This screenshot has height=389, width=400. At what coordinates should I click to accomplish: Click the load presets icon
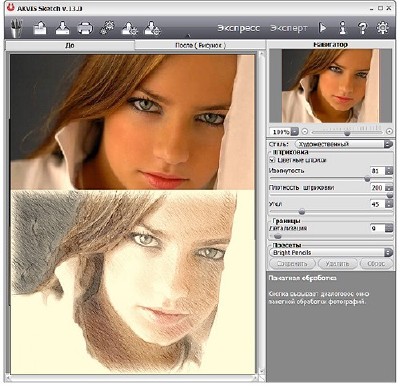coord(130,28)
